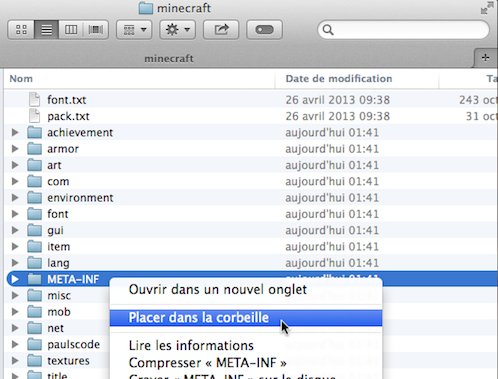This screenshot has height=379, width=498.
Task: Select the art folder icon
Action: coord(35,165)
